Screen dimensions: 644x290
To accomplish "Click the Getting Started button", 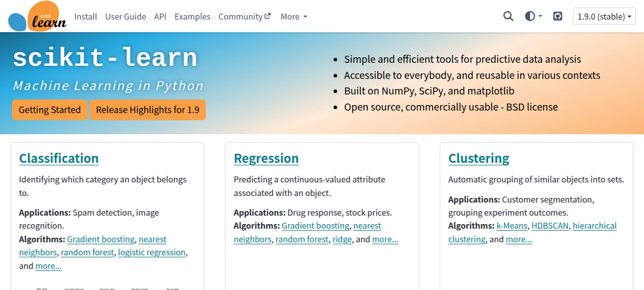I will coord(50,110).
